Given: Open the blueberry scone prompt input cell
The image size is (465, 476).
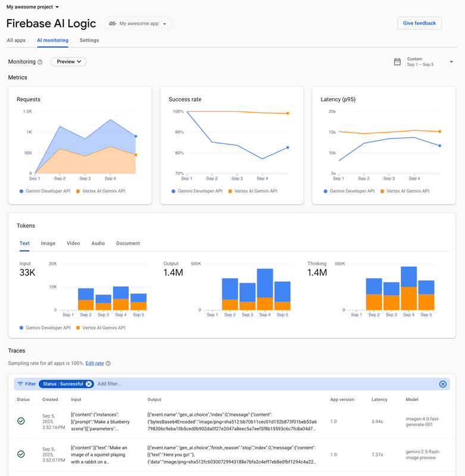Looking at the screenshot, I should click(100, 422).
